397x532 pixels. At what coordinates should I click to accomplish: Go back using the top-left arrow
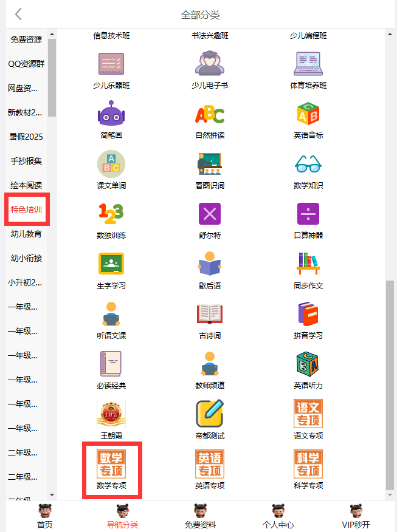point(19,15)
